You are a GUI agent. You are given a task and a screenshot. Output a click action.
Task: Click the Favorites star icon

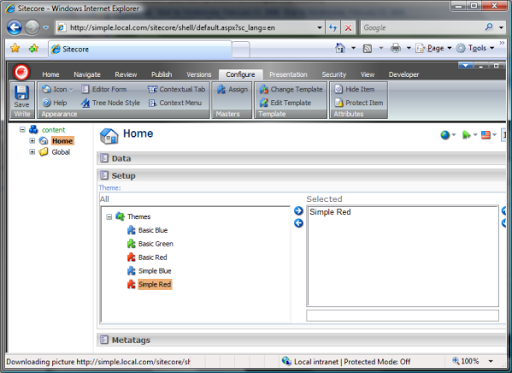[15, 48]
